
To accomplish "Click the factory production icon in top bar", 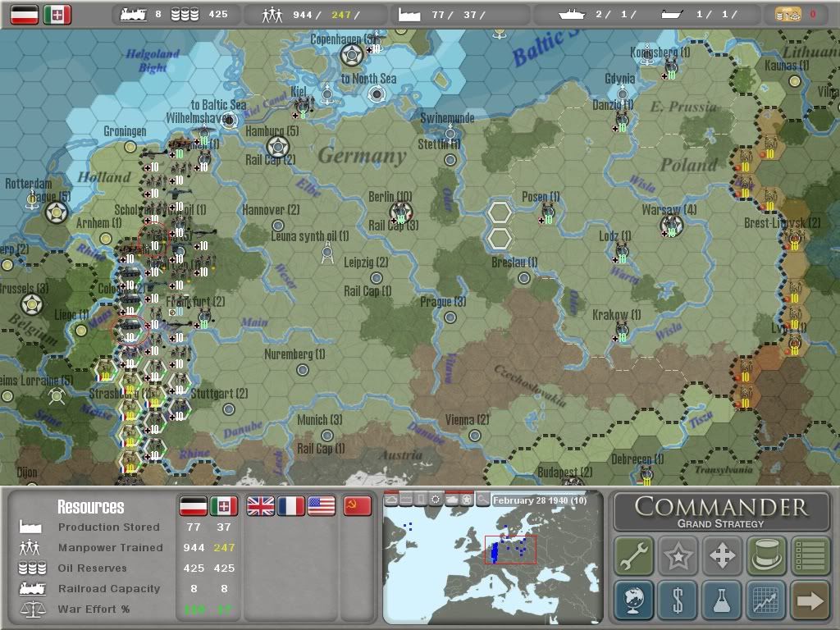I will tap(409, 15).
